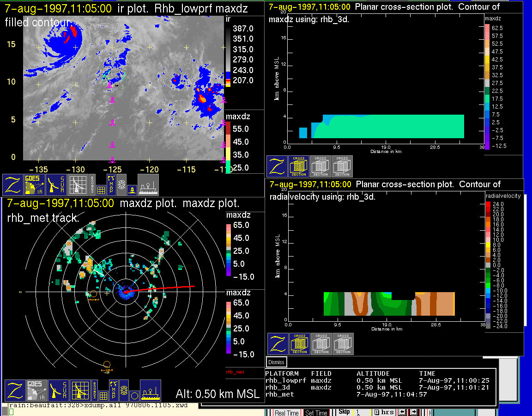532x416 pixels.
Task: Click the Z zebra icon in the maxdz plot toolbar
Action: (x=14, y=391)
